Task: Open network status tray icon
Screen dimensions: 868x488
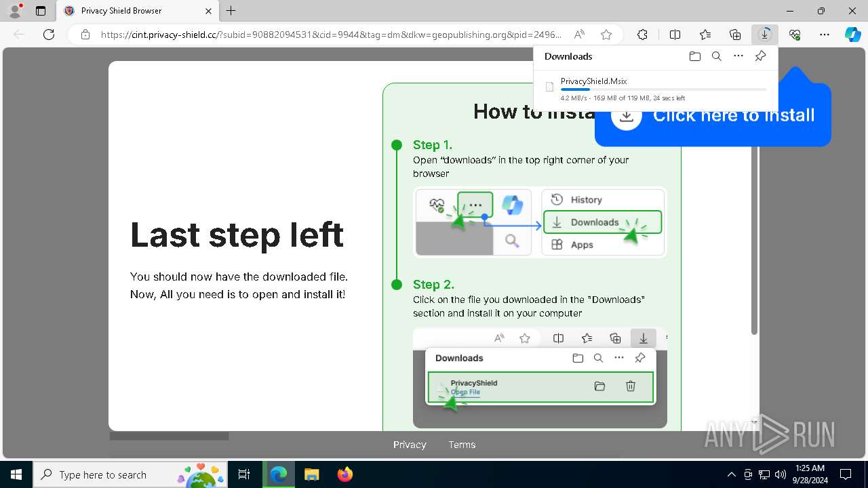Action: 764,474
